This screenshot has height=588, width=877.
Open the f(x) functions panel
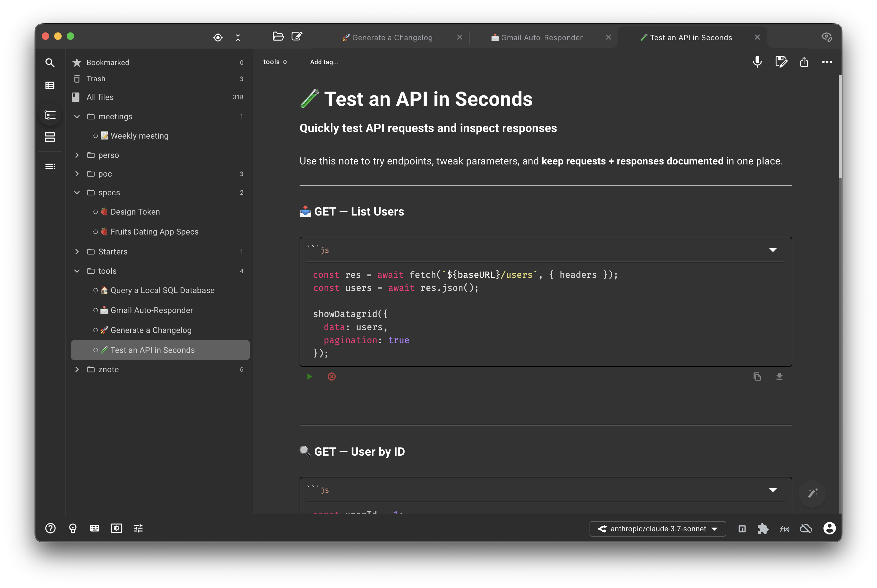[785, 529]
